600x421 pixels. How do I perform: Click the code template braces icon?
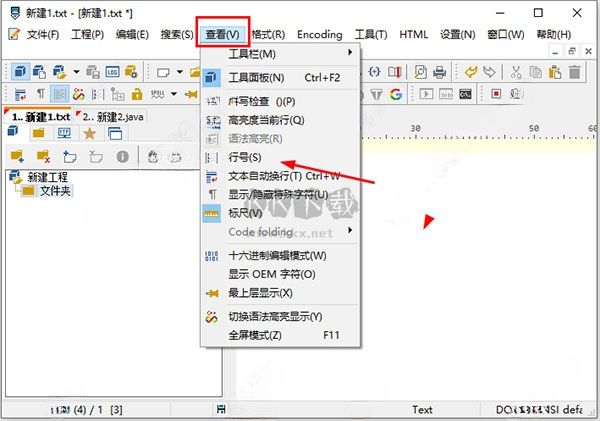(374, 72)
